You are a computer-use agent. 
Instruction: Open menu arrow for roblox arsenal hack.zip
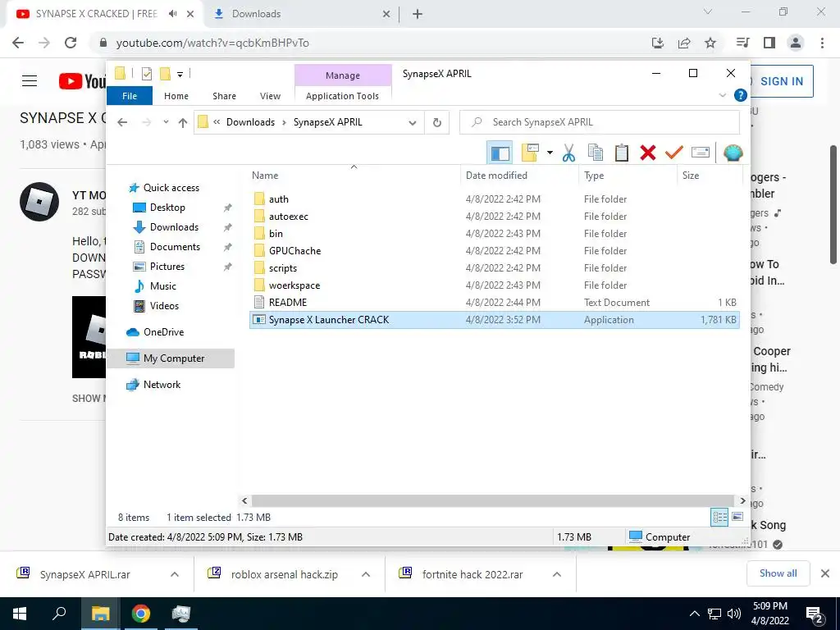point(366,574)
